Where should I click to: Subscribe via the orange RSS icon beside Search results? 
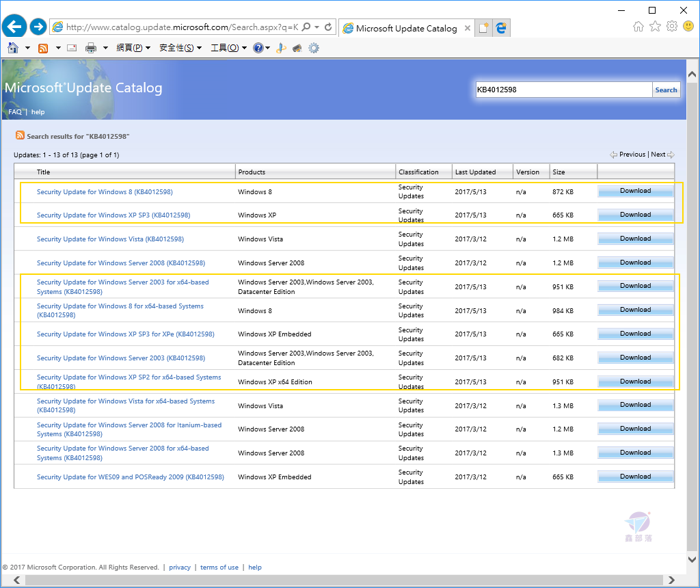coord(20,135)
